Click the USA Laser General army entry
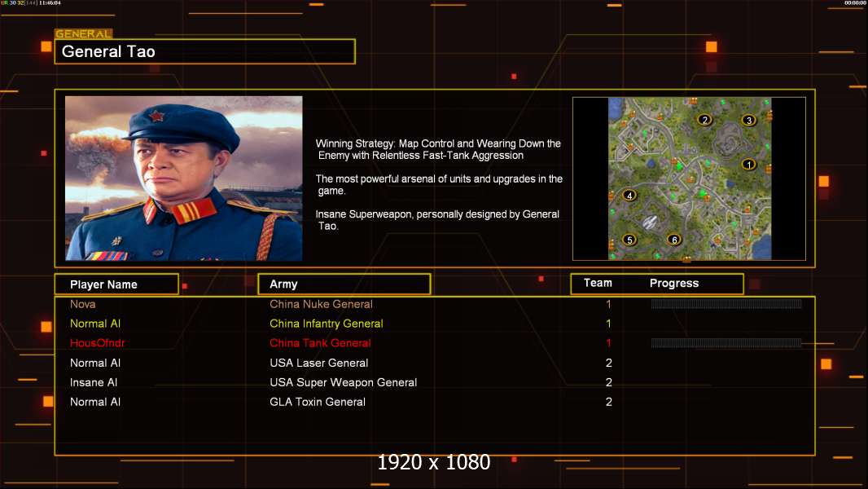 [319, 363]
